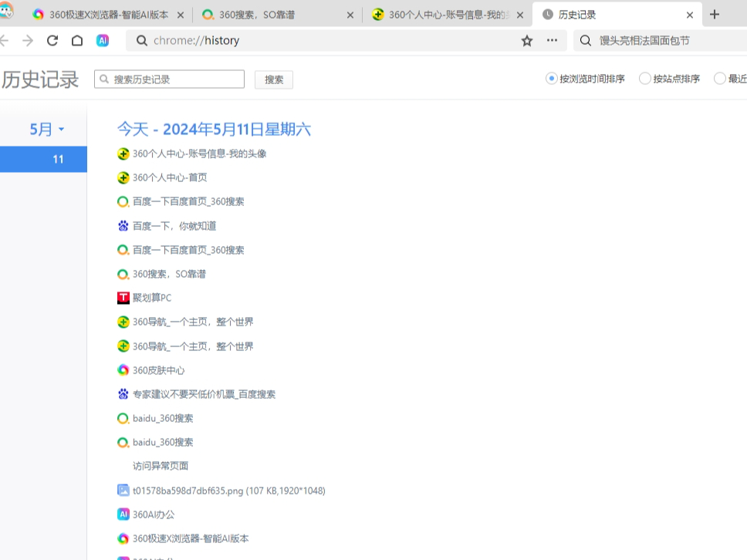Click the forward navigation arrow
Viewport: 747px width, 560px height.
click(x=28, y=41)
